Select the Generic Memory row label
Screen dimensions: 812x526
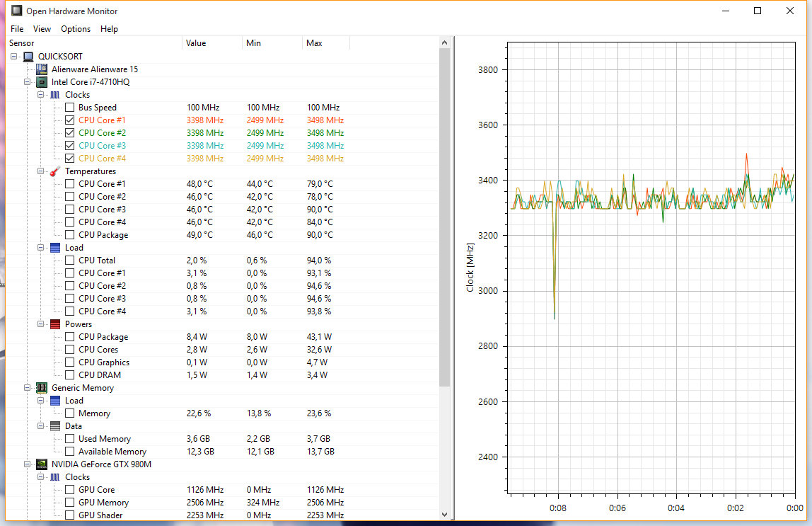(x=83, y=388)
